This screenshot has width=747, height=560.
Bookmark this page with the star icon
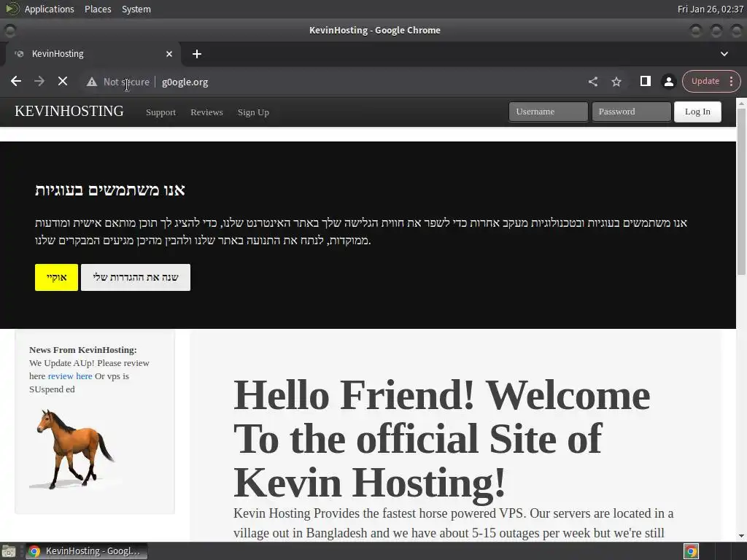point(616,82)
